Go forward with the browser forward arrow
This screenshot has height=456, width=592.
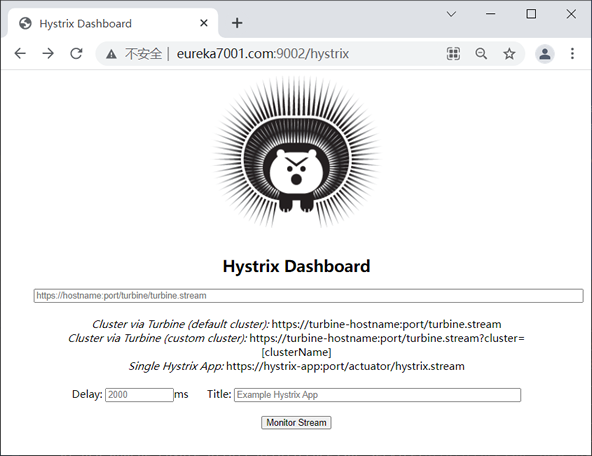[48, 54]
